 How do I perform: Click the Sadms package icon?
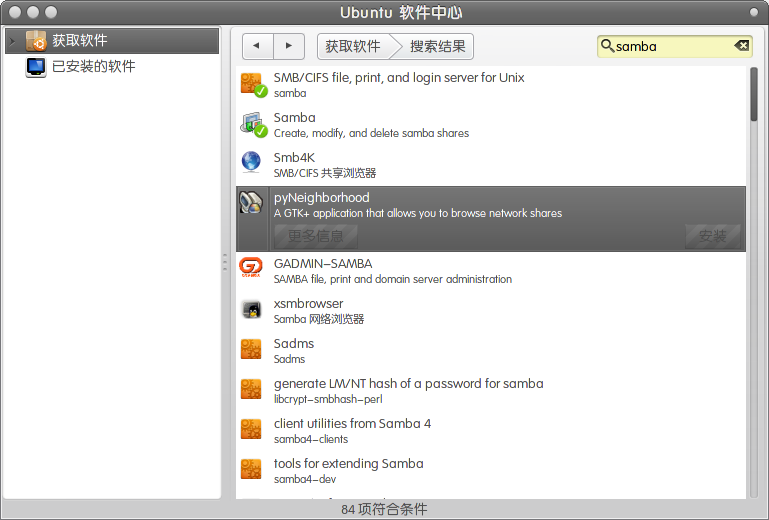coord(251,349)
